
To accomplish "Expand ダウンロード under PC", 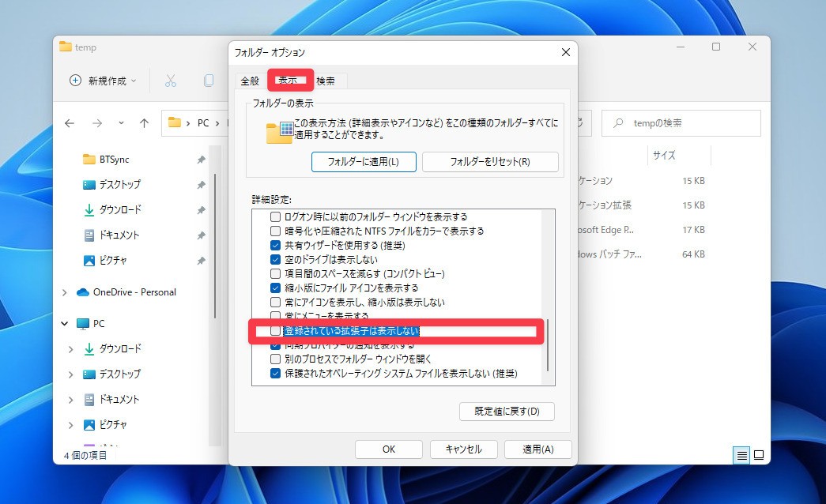I will point(70,349).
